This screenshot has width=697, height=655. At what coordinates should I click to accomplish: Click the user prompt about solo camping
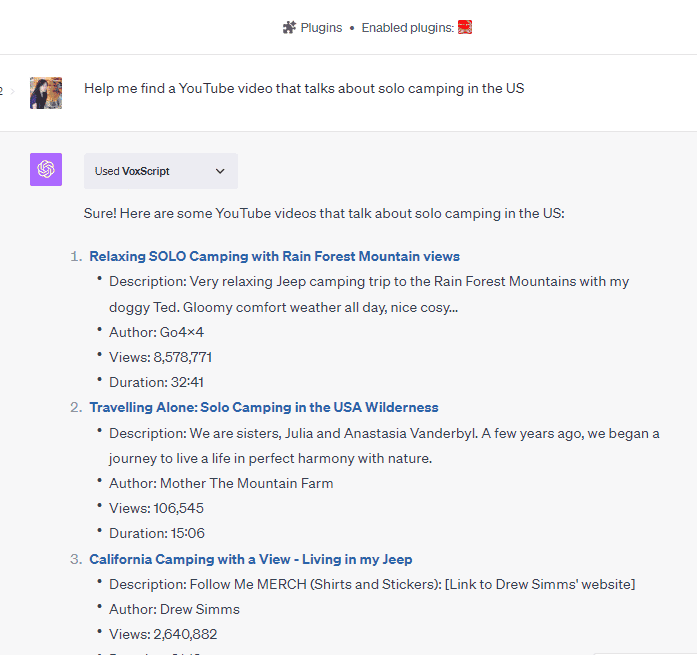click(304, 88)
